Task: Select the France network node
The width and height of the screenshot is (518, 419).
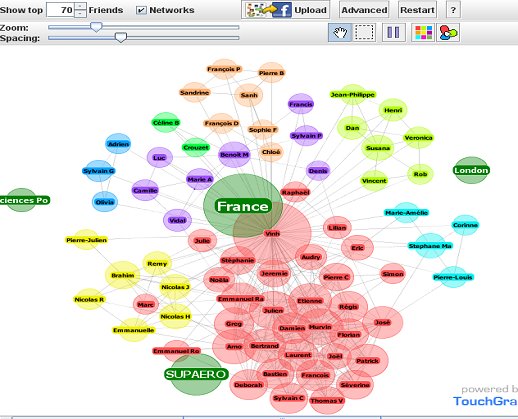Action: (243, 206)
